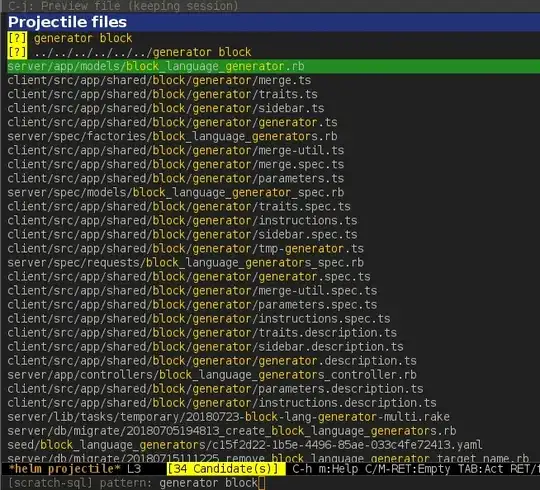Pick generator/sidebar.ts candidate
Screen dimensions: 540x490
tap(166, 108)
